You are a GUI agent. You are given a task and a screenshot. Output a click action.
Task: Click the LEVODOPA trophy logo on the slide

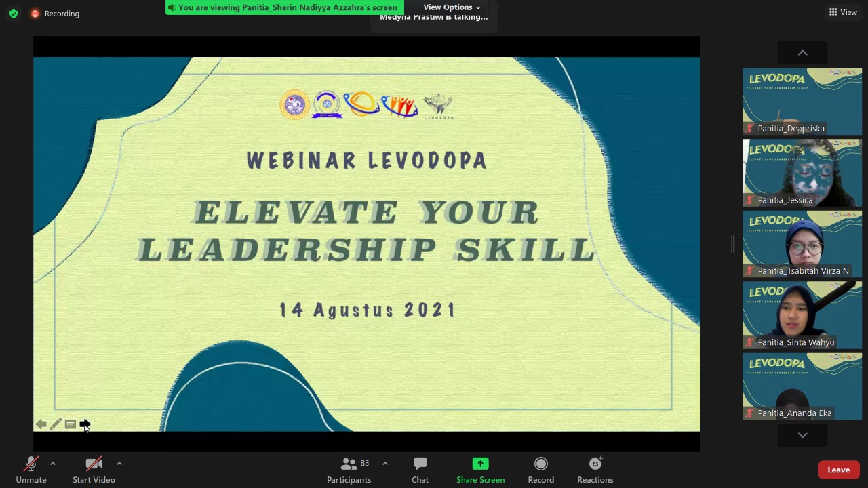[438, 106]
